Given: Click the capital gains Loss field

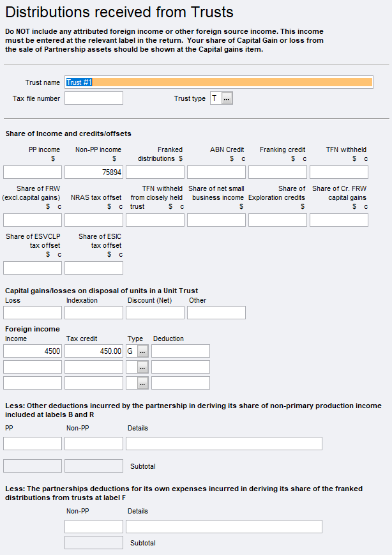Looking at the screenshot, I should 33,313.
